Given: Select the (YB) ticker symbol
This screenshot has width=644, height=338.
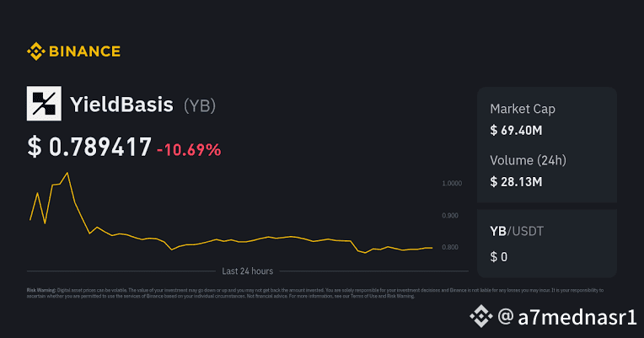Looking at the screenshot, I should tap(201, 105).
